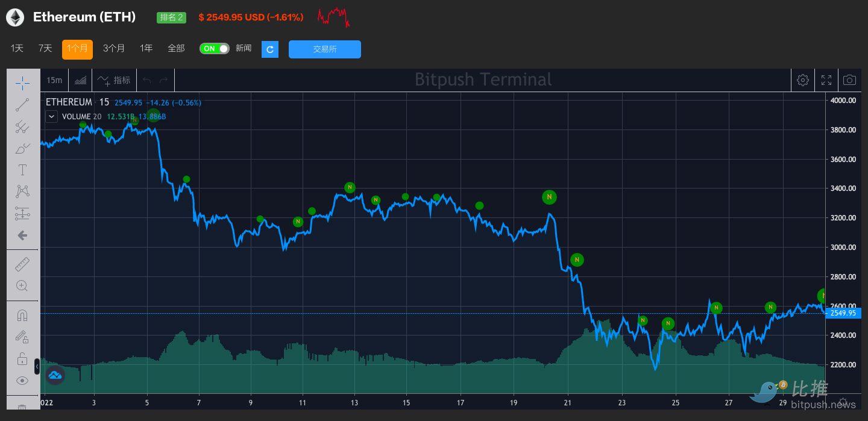Take a chart snapshot with camera icon
Image resolution: width=868 pixels, height=421 pixels.
point(849,80)
